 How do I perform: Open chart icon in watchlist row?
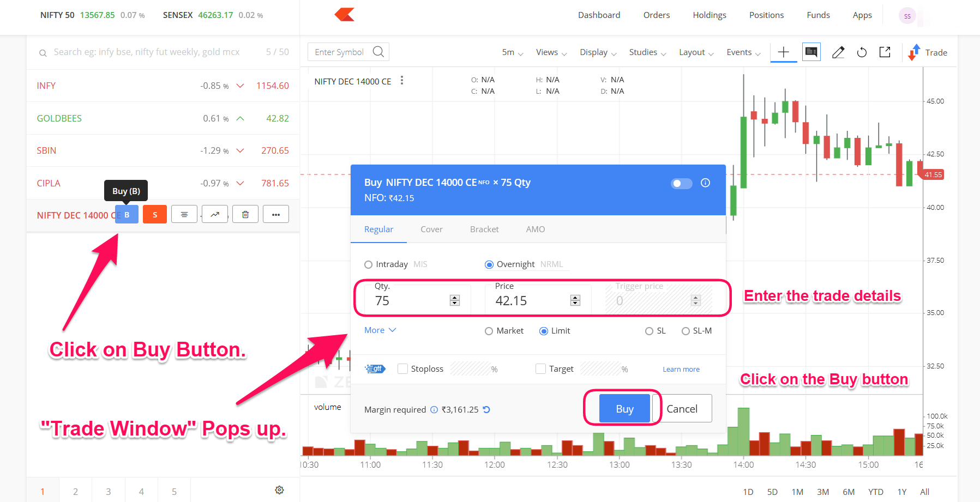(x=215, y=215)
